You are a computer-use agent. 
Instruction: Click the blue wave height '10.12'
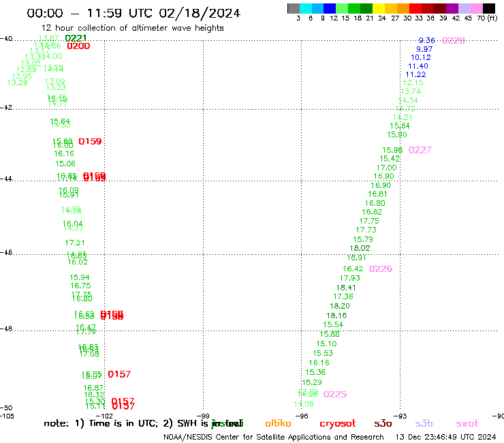point(421,57)
